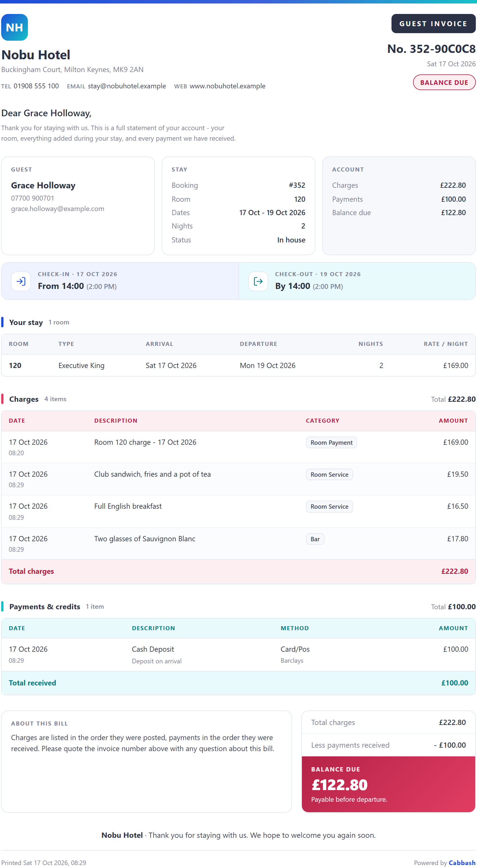This screenshot has width=477, height=868.
Task: Click the £19.50 amount for Club sandwich
Action: pos(458,474)
